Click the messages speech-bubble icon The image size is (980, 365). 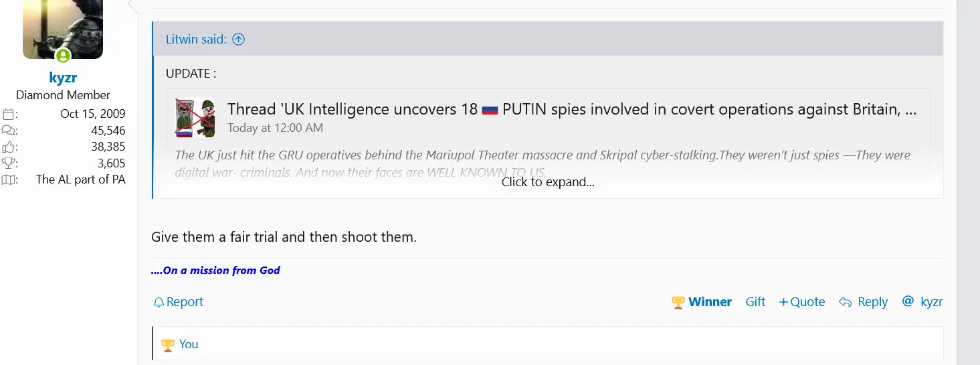9,131
